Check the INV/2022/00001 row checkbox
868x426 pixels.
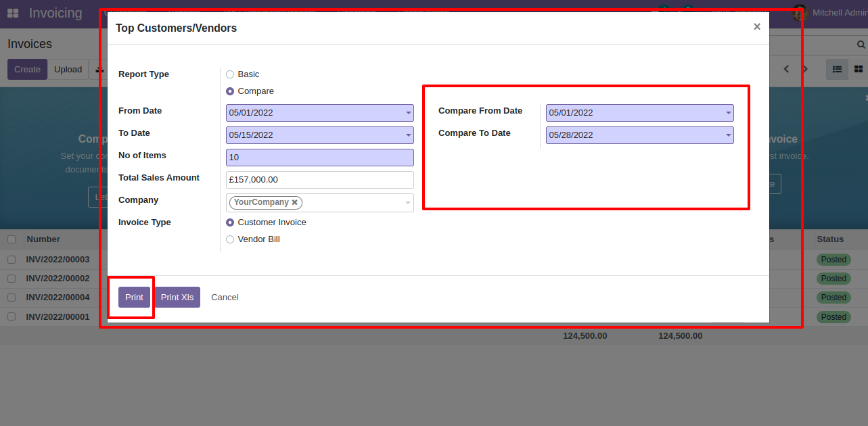[x=12, y=316]
